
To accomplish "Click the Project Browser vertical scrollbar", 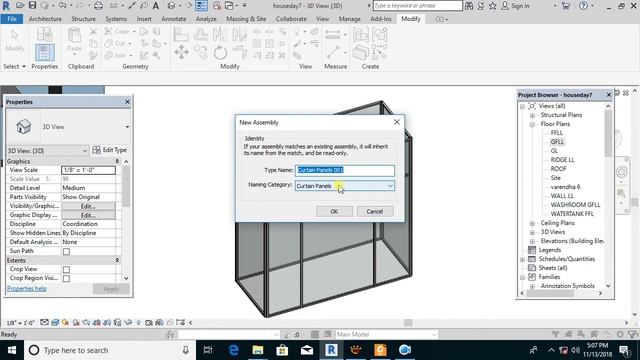I will (x=608, y=133).
